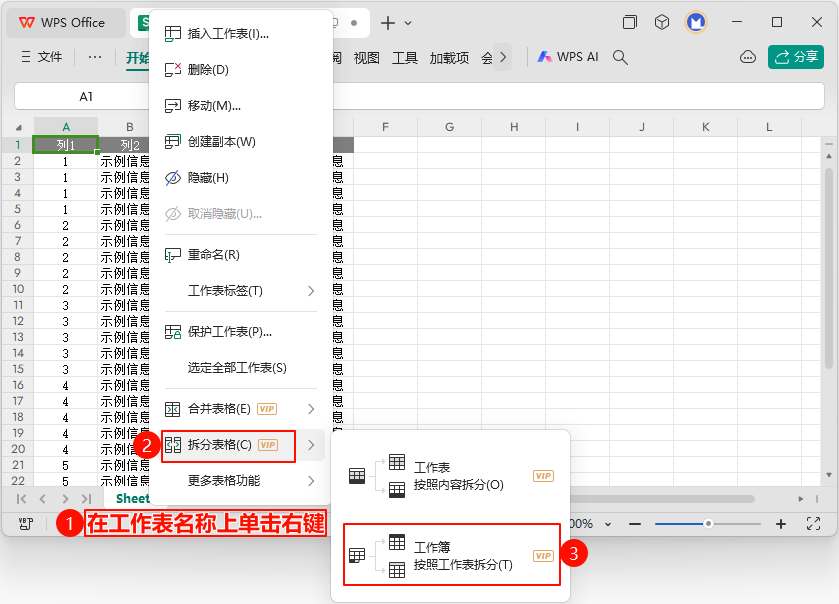Click the search magnifier icon in the ribbon
The image size is (839, 604).
tap(620, 58)
